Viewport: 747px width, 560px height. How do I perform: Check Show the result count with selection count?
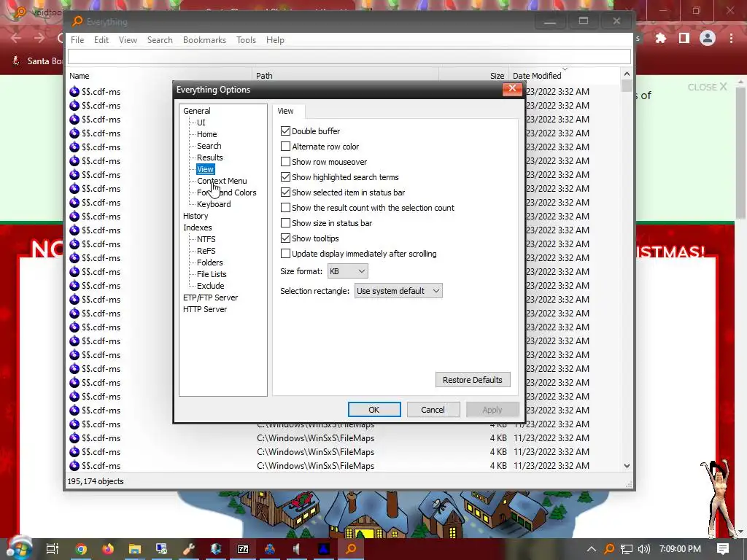[285, 208]
